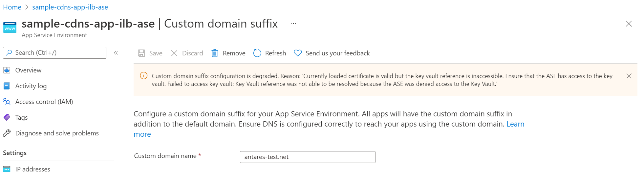
Task: Click the sample-cdns-app-ilb-ase breadcrumb
Action: coord(70,7)
